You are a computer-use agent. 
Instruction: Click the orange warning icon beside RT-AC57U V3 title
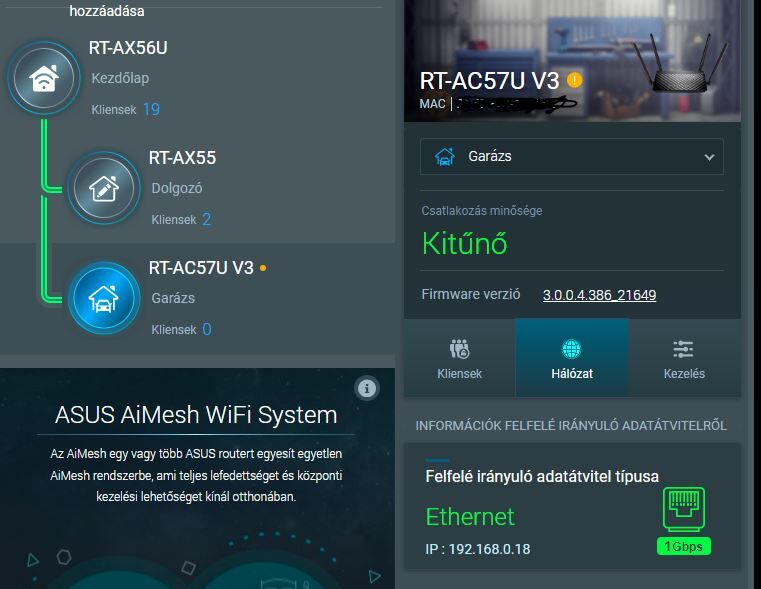574,80
